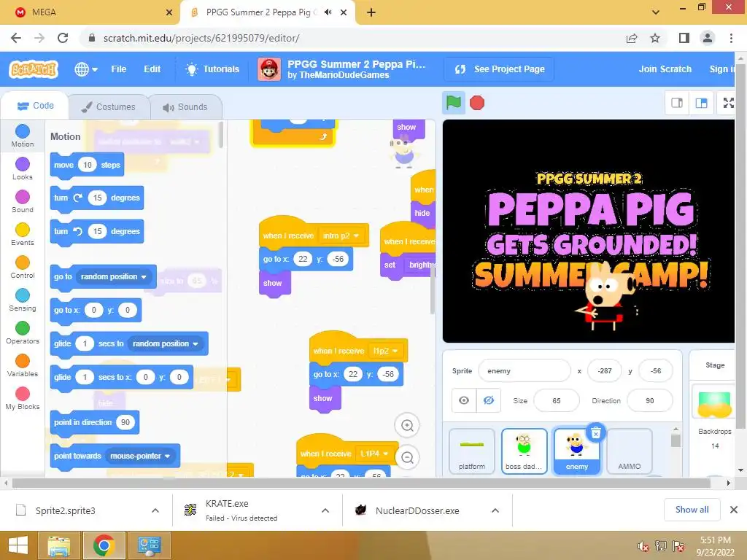This screenshot has height=560, width=747.
Task: Open Windows Start menu
Action: (18, 545)
